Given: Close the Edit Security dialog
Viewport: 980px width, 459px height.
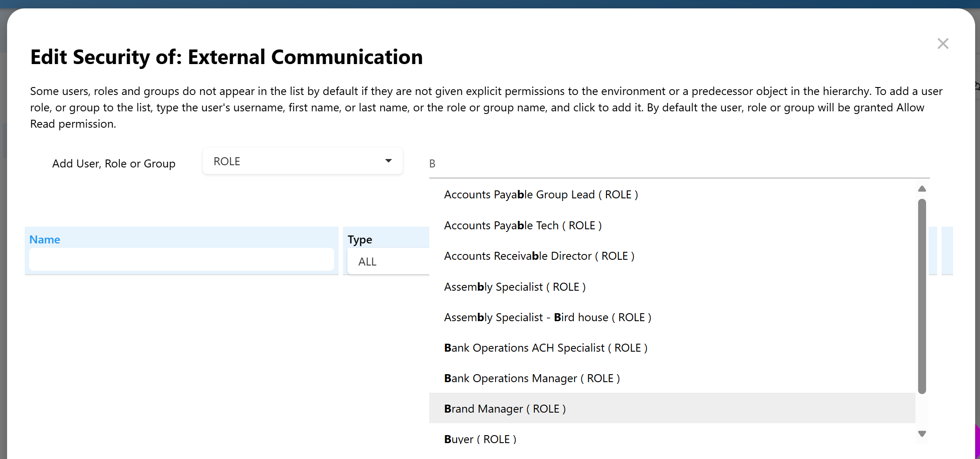Looking at the screenshot, I should (942, 44).
